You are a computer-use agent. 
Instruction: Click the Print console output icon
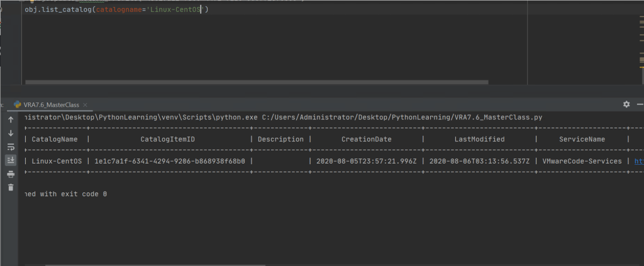click(x=11, y=174)
